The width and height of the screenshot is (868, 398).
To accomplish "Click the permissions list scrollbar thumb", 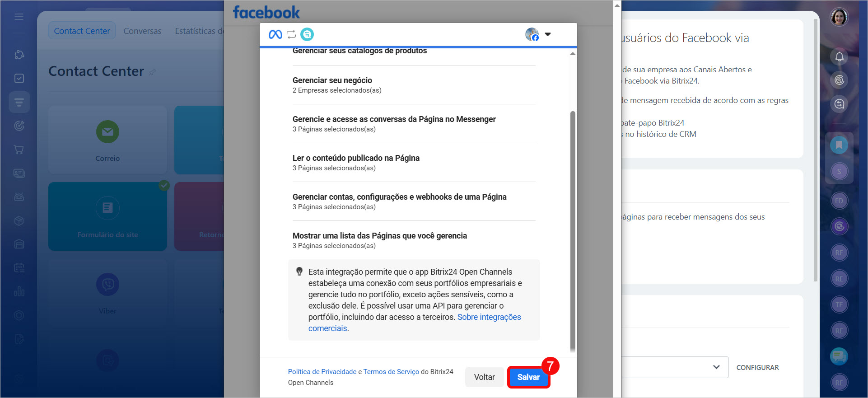I will 573,230.
